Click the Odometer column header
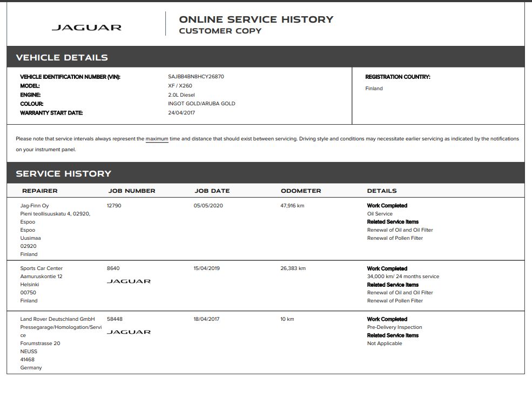This screenshot has width=532, height=418. click(x=300, y=191)
